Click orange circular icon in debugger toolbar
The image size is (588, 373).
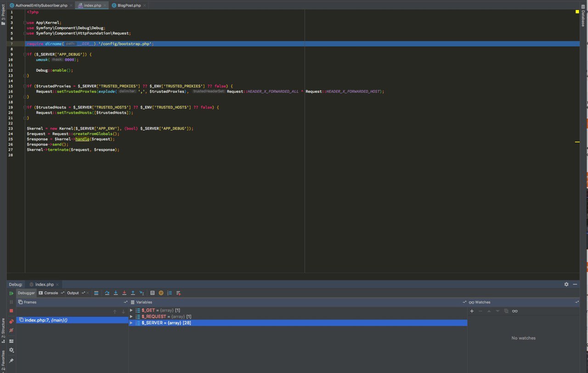[161, 293]
